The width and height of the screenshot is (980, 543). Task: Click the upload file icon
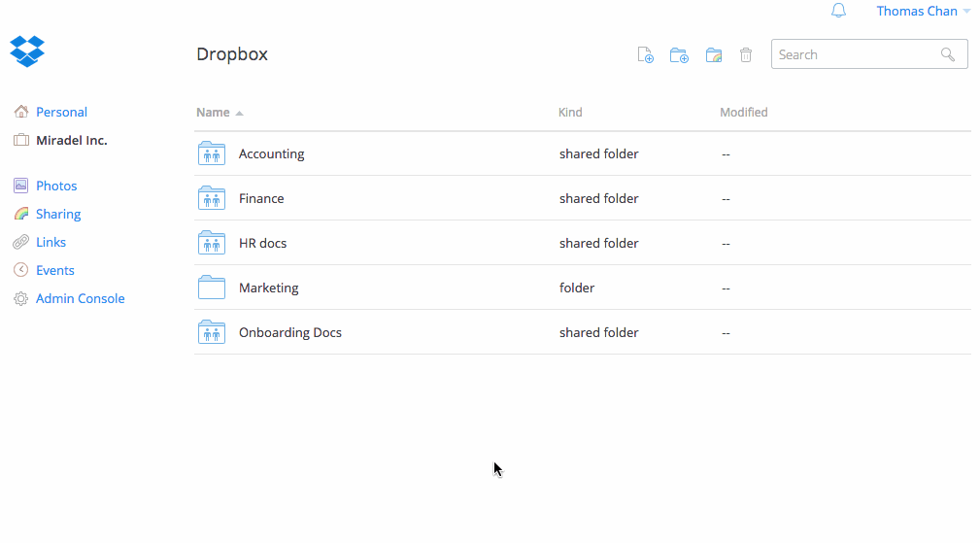(x=645, y=55)
